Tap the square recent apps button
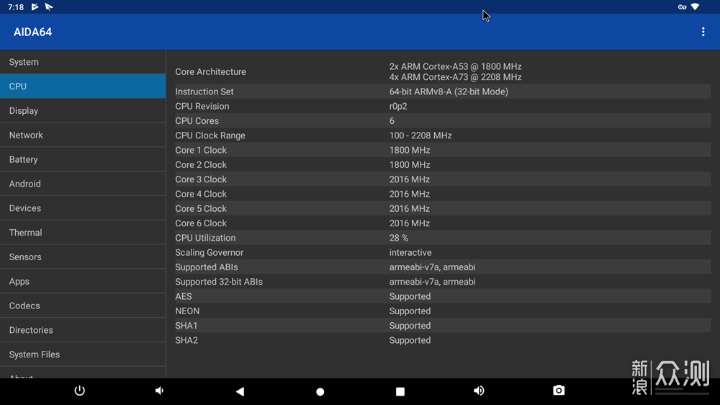This screenshot has width=720, height=405. (x=400, y=391)
